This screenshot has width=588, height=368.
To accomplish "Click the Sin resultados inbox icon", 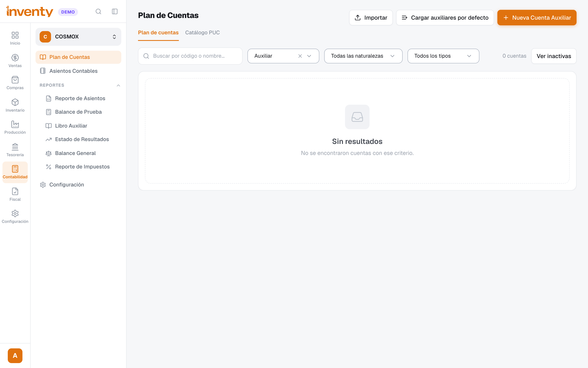I will (357, 117).
